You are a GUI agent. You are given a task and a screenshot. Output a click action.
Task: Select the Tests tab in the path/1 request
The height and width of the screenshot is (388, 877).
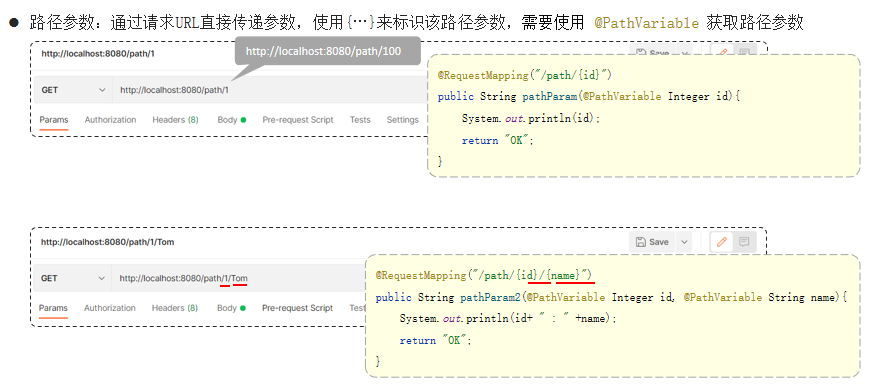[360, 120]
